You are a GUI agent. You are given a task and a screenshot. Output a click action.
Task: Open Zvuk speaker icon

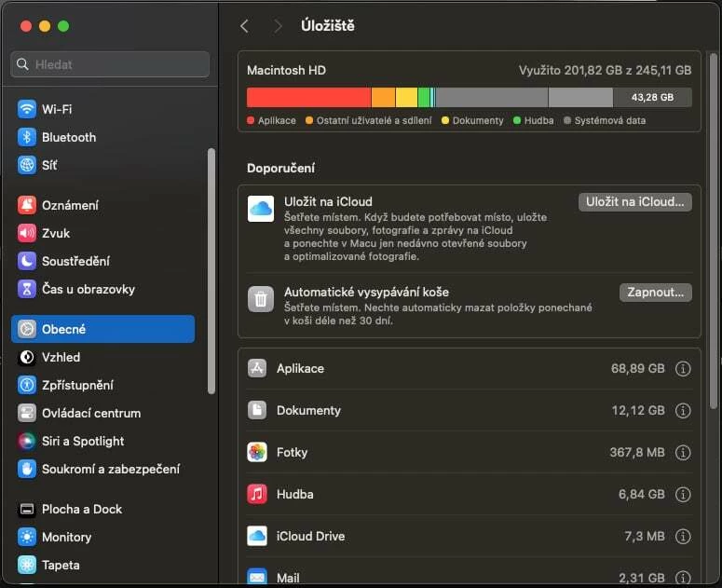pos(27,234)
